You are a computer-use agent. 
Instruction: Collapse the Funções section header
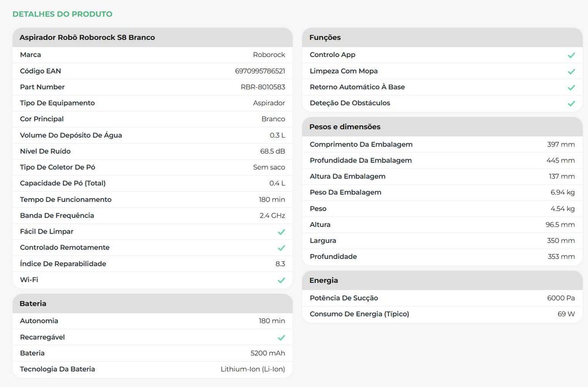[442, 38]
